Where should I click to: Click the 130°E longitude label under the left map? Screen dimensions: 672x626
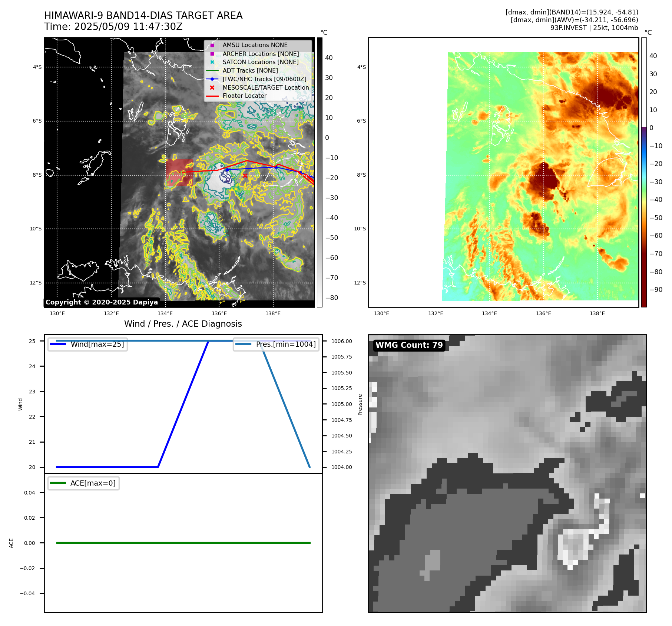(x=57, y=313)
